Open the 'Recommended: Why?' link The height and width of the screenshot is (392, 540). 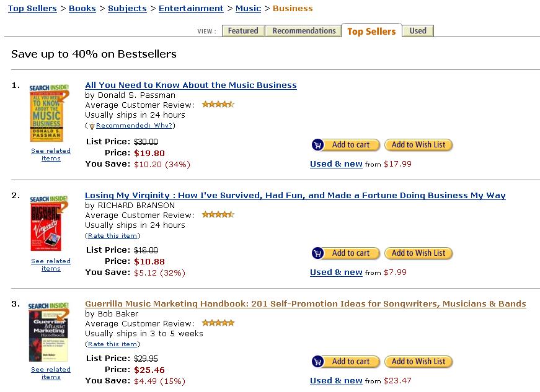point(135,126)
